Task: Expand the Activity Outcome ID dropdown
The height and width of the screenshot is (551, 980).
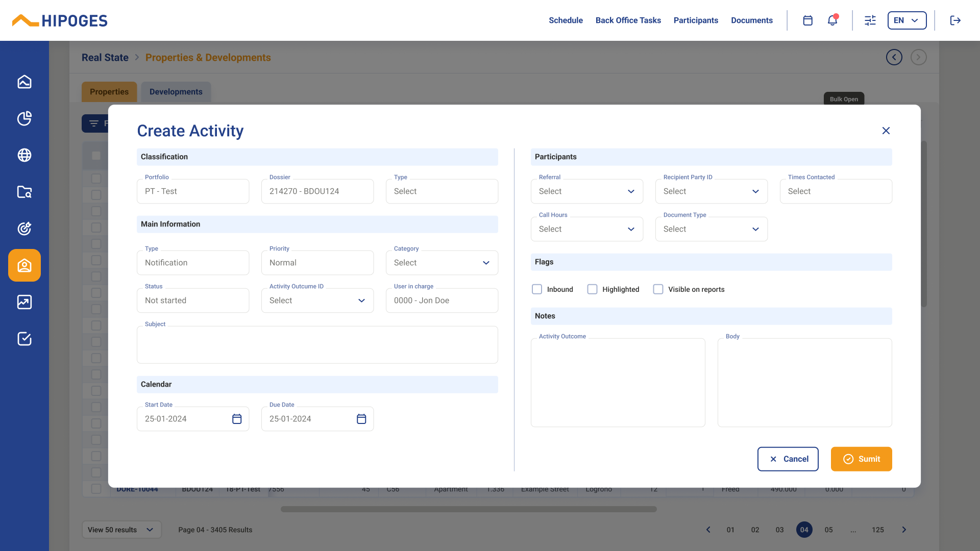Action: 317,300
